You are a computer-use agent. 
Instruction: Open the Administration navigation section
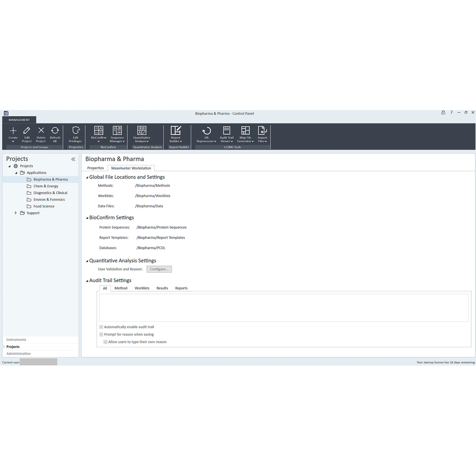[x=18, y=353]
